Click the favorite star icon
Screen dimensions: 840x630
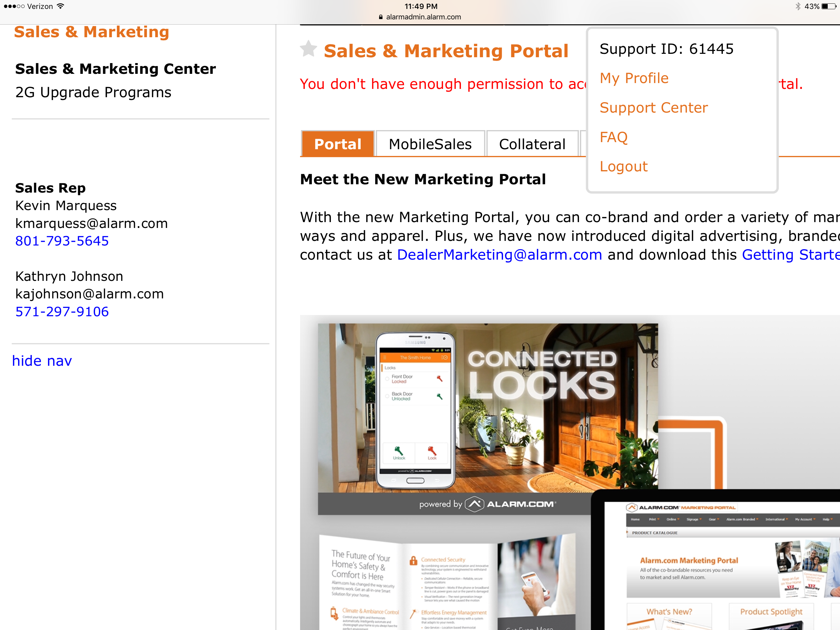click(x=308, y=49)
